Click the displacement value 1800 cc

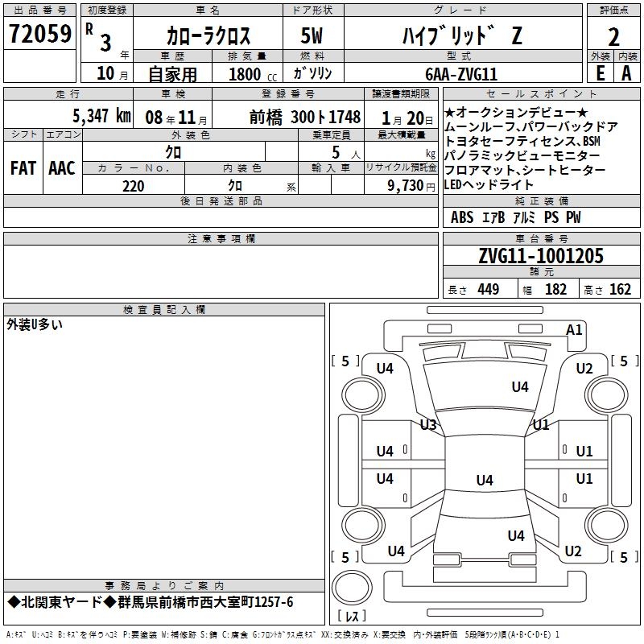253,74
